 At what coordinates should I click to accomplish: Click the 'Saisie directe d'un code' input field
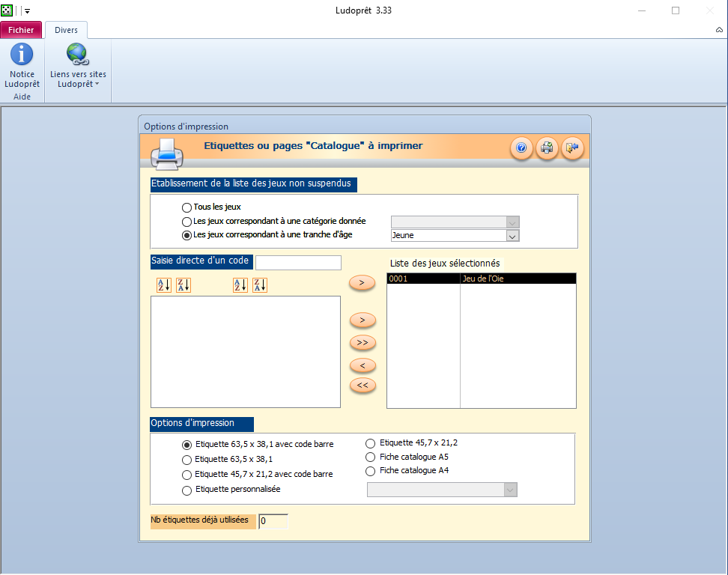point(298,263)
